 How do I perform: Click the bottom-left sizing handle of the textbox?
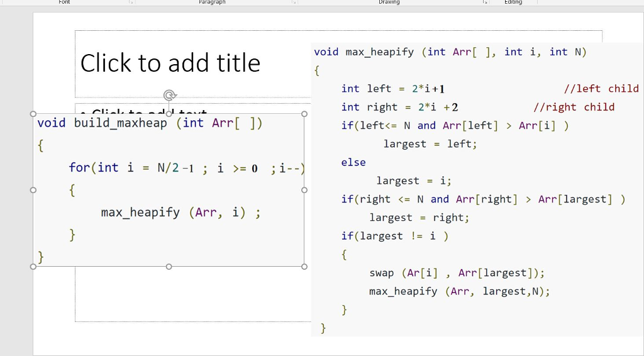click(33, 267)
